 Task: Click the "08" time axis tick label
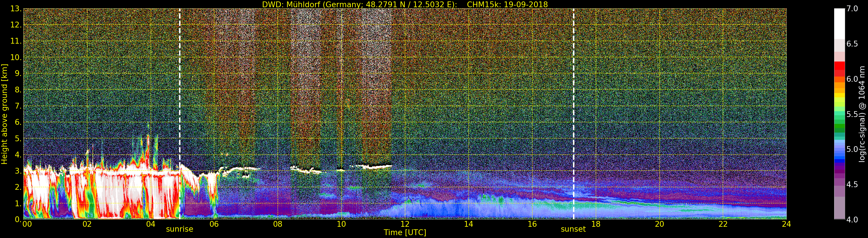pyautogui.click(x=278, y=224)
